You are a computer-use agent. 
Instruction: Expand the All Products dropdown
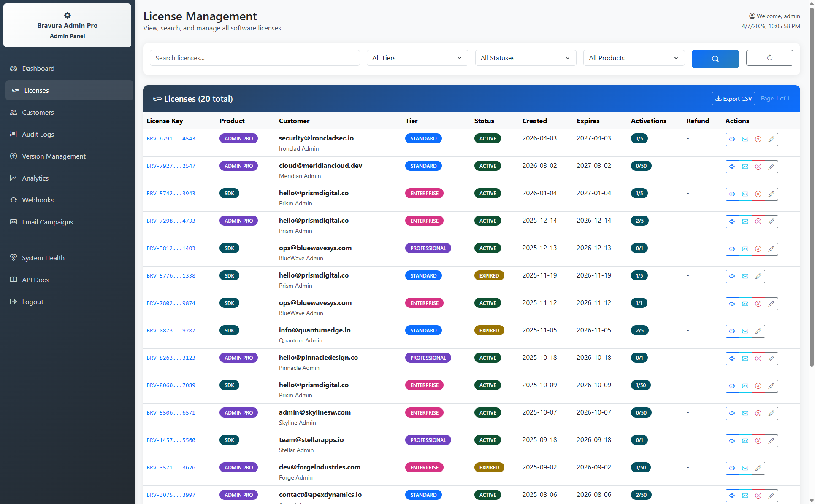click(x=634, y=58)
